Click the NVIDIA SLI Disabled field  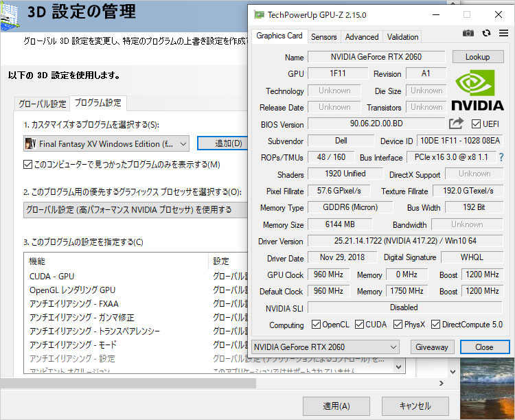click(x=405, y=307)
